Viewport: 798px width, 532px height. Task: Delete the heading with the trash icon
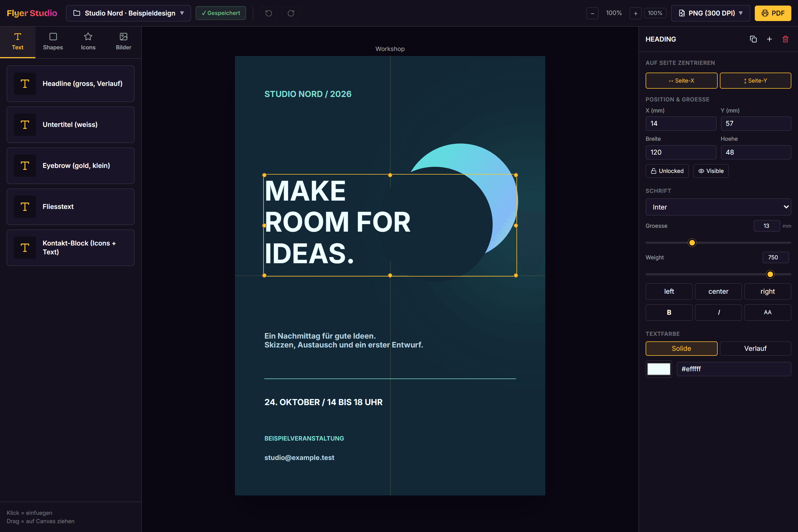(x=786, y=39)
